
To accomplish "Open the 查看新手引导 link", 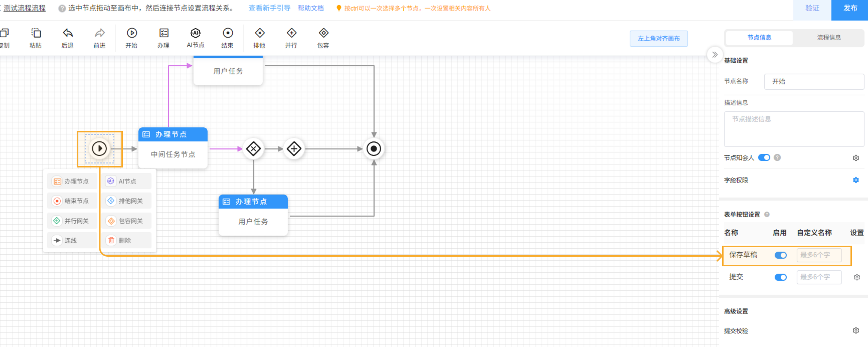I will coord(269,8).
